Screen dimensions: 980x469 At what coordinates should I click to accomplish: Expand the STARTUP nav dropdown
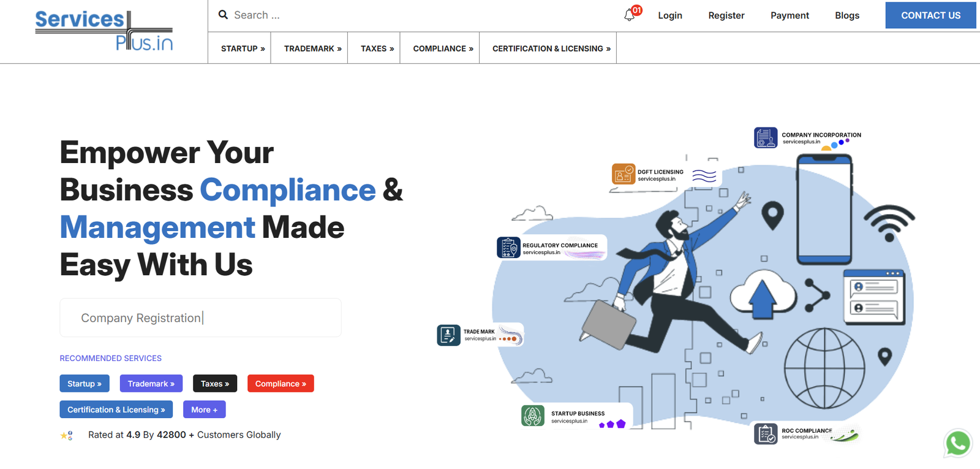pyautogui.click(x=243, y=48)
